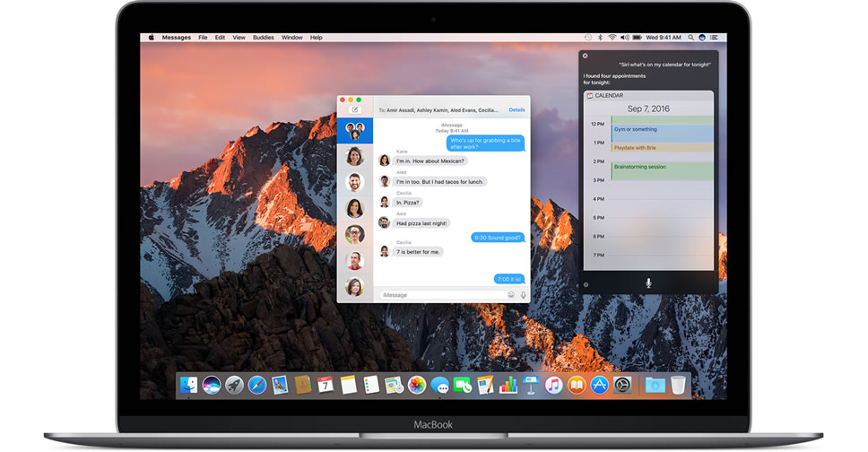Click the Wi-Fi status icon
Viewport: 868px width, 452px height.
(x=612, y=38)
